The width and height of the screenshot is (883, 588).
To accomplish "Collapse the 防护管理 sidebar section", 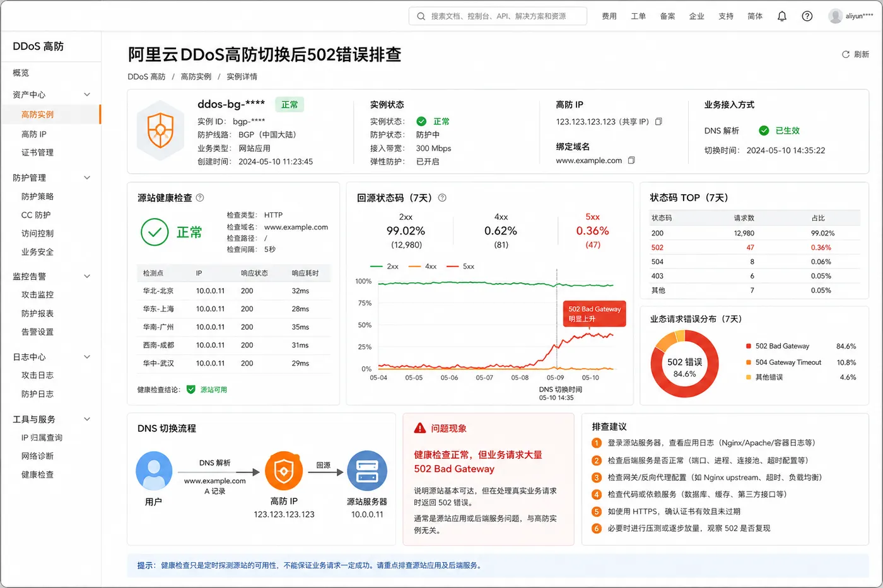I will (x=87, y=178).
